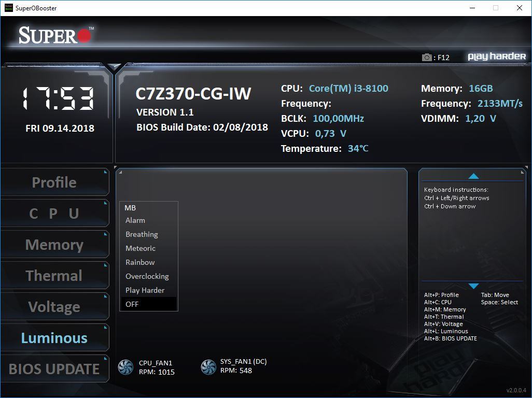
Task: Select the Voltage tab
Action: click(54, 307)
